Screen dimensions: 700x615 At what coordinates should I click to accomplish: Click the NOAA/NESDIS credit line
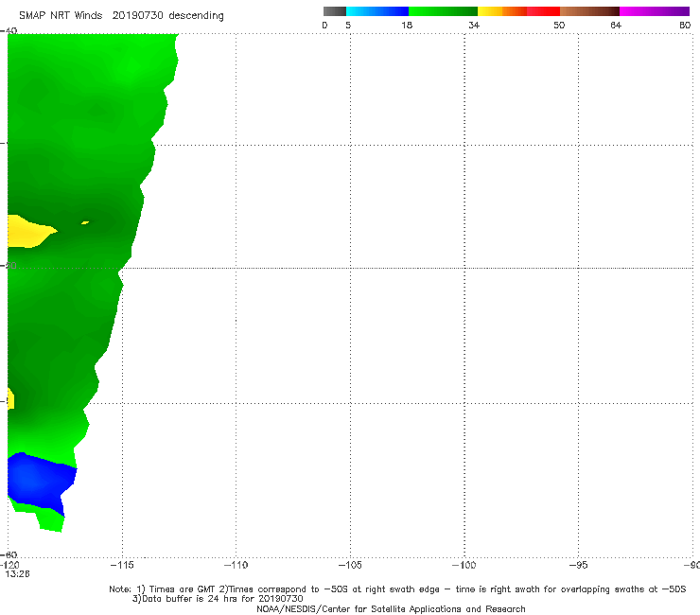coord(391,608)
